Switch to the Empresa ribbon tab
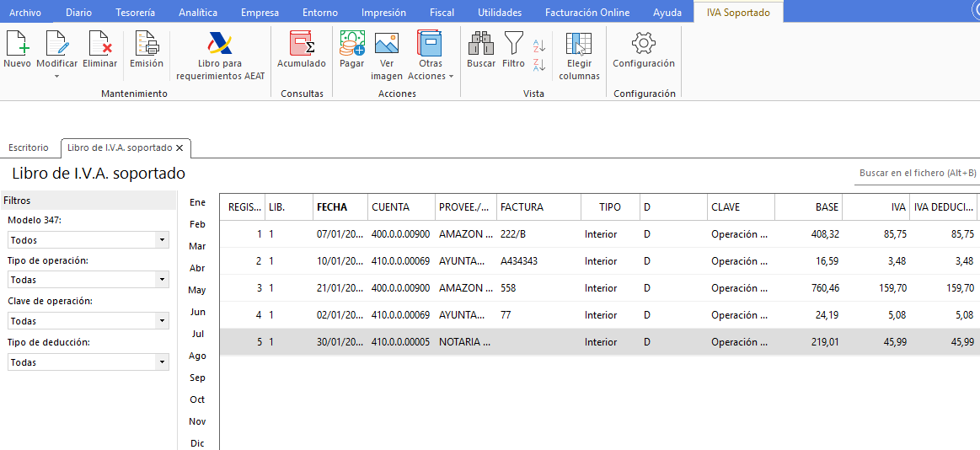This screenshot has width=980, height=450. click(x=260, y=13)
